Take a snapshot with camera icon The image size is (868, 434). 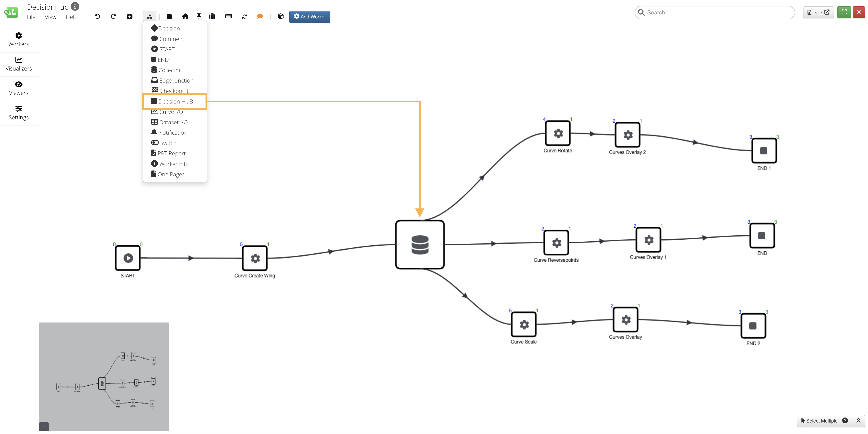tap(129, 16)
